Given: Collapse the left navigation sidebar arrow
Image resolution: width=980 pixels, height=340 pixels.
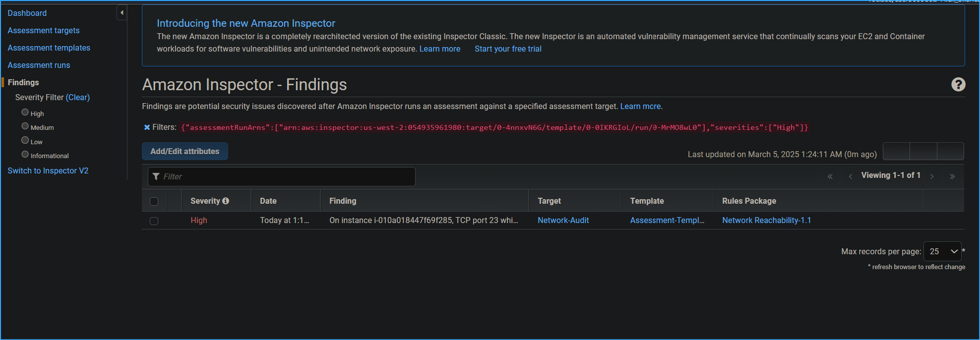Looking at the screenshot, I should tap(122, 13).
